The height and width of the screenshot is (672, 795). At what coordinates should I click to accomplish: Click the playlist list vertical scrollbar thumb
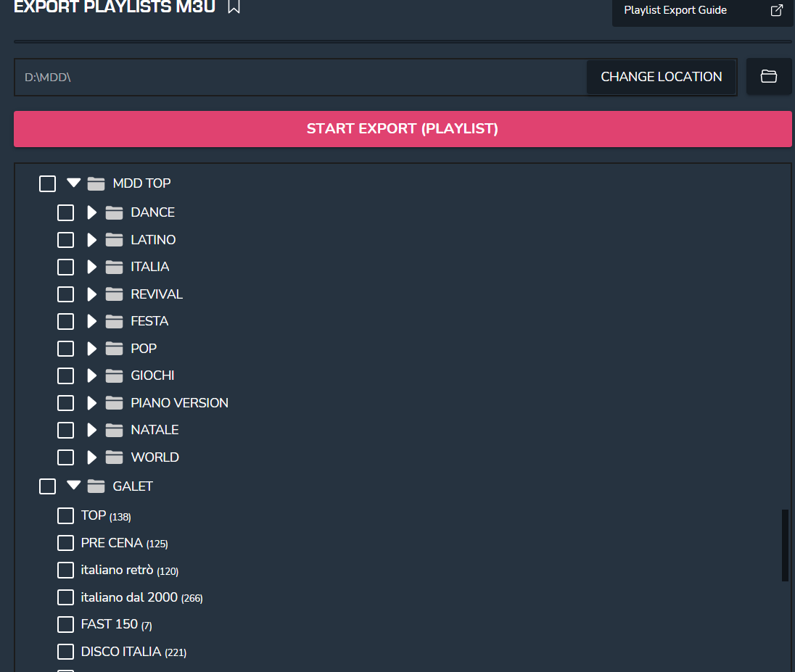tap(785, 545)
